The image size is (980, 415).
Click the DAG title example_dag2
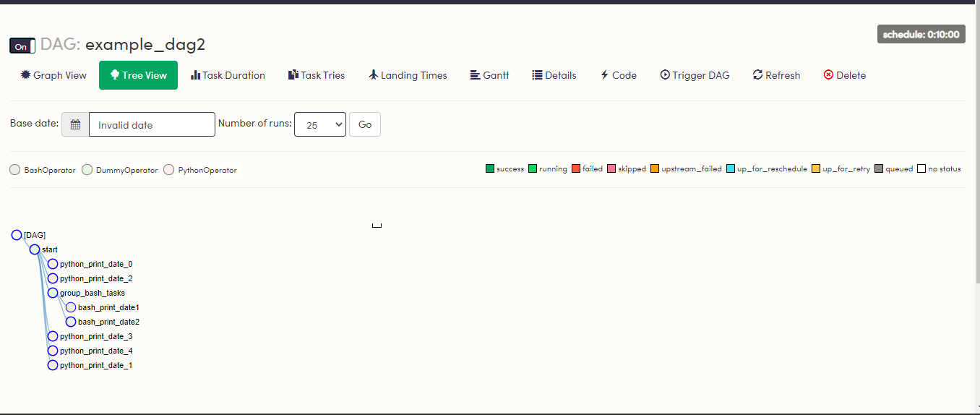point(145,44)
